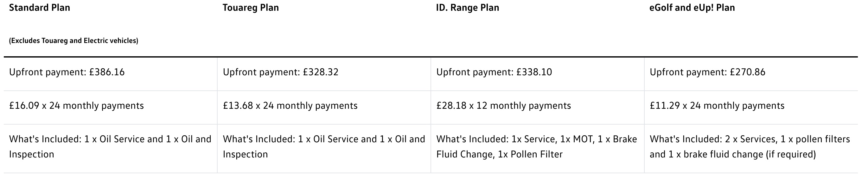The height and width of the screenshot is (184, 868).
Task: Click the £386.16 upfront payment cell
Action: [111, 74]
